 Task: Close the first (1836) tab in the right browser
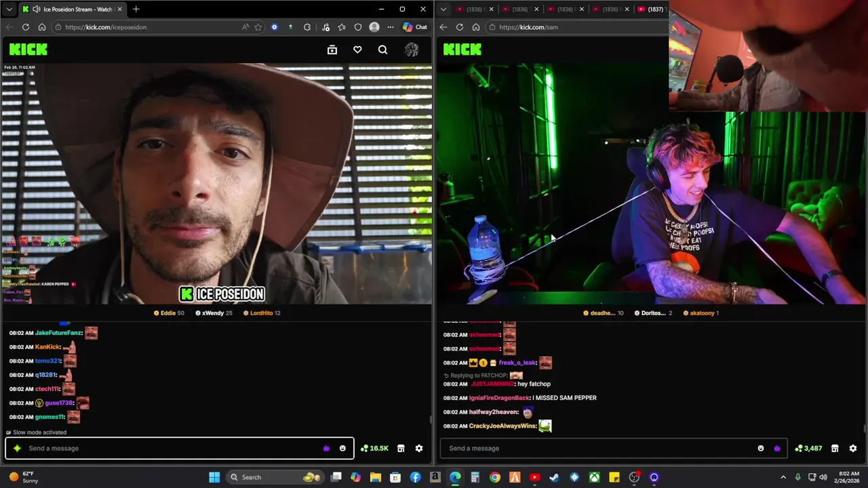491,9
